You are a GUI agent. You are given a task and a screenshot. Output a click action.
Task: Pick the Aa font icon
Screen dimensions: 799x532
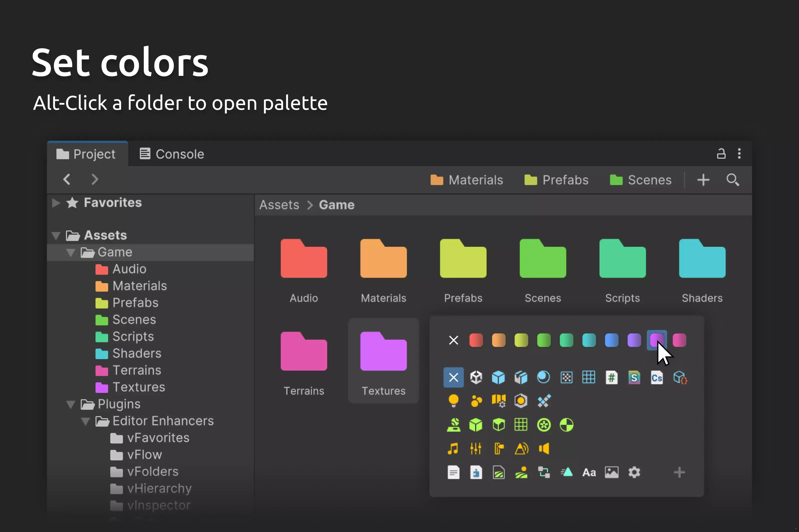(589, 472)
